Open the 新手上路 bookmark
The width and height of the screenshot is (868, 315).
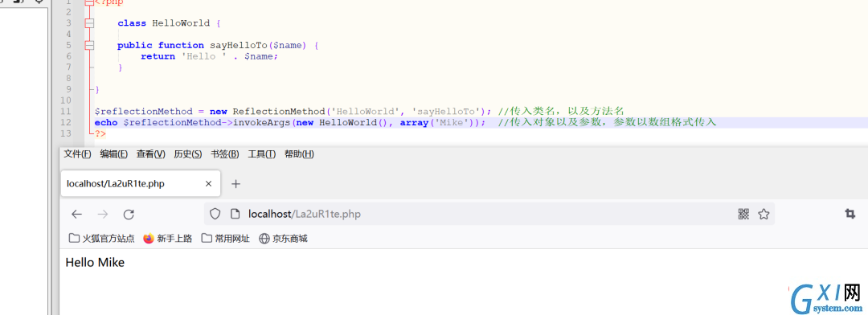tap(168, 239)
